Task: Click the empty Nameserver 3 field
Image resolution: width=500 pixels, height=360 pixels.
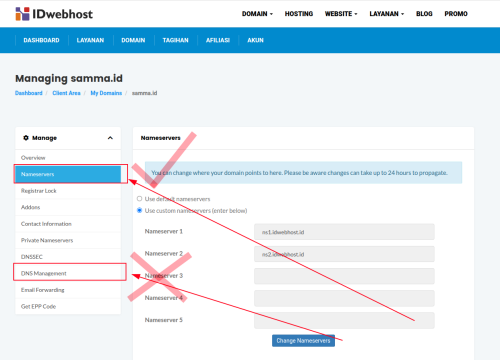Action: pos(344,276)
